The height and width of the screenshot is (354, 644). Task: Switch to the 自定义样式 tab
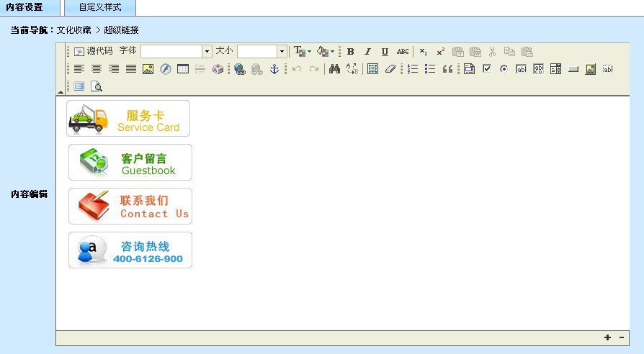tap(100, 7)
